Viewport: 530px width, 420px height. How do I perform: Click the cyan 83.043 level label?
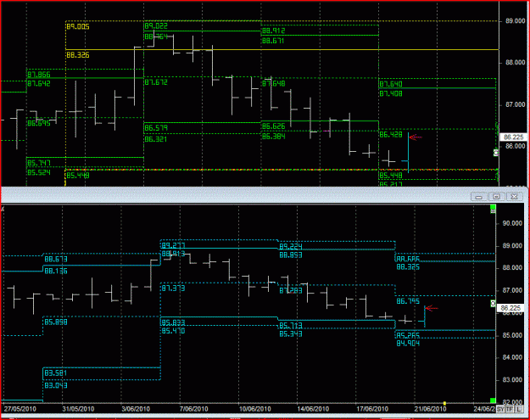point(56,385)
